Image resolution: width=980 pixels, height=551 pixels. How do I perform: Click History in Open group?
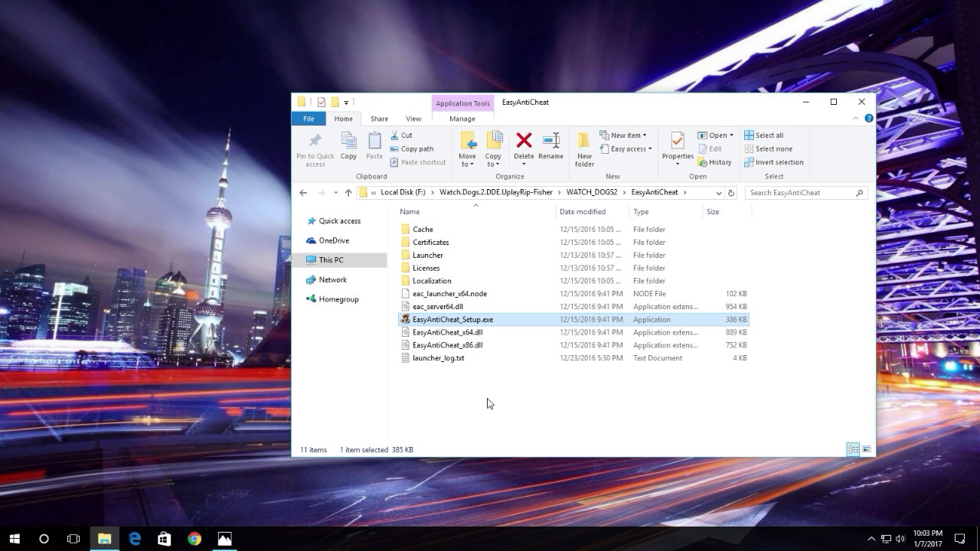pos(714,162)
